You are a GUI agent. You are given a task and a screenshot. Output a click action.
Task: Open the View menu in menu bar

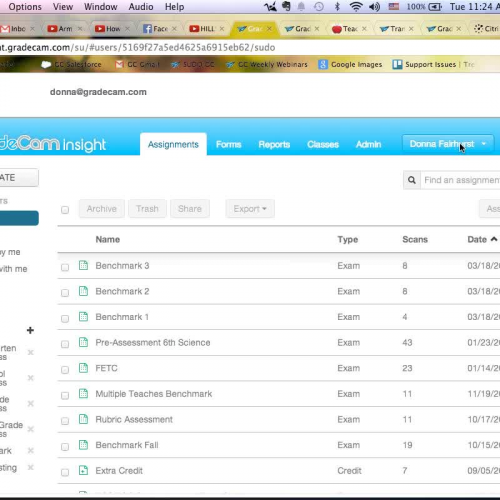tap(63, 7)
